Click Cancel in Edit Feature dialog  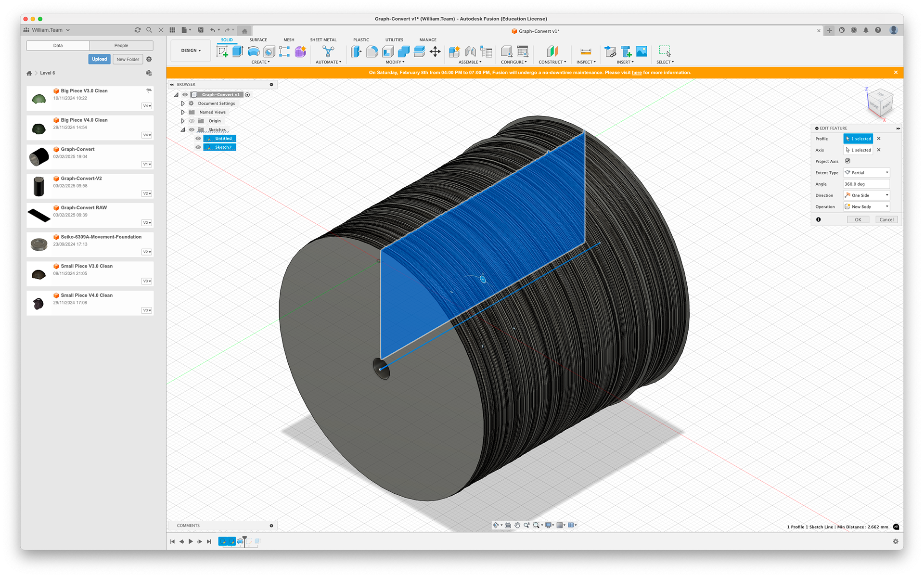pos(886,220)
